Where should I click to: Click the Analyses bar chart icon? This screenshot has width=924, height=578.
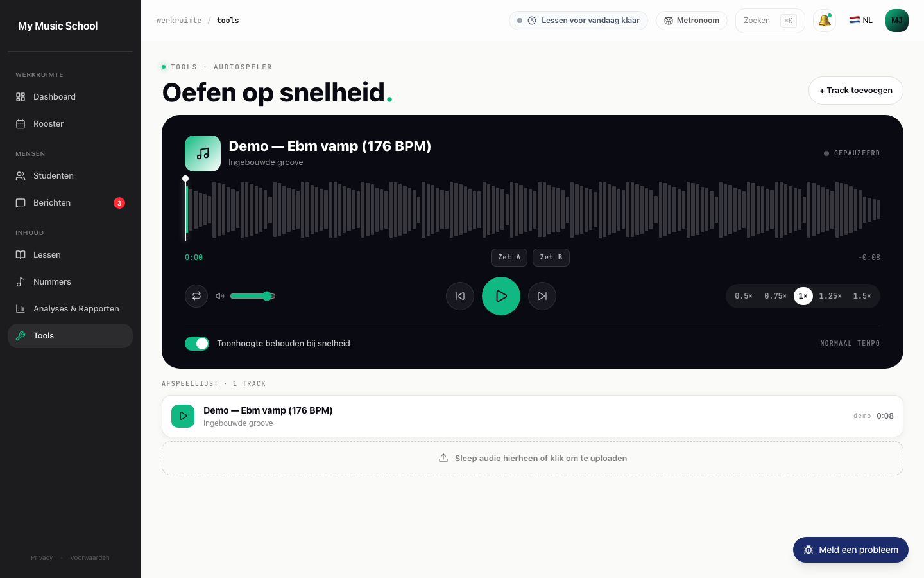21,309
